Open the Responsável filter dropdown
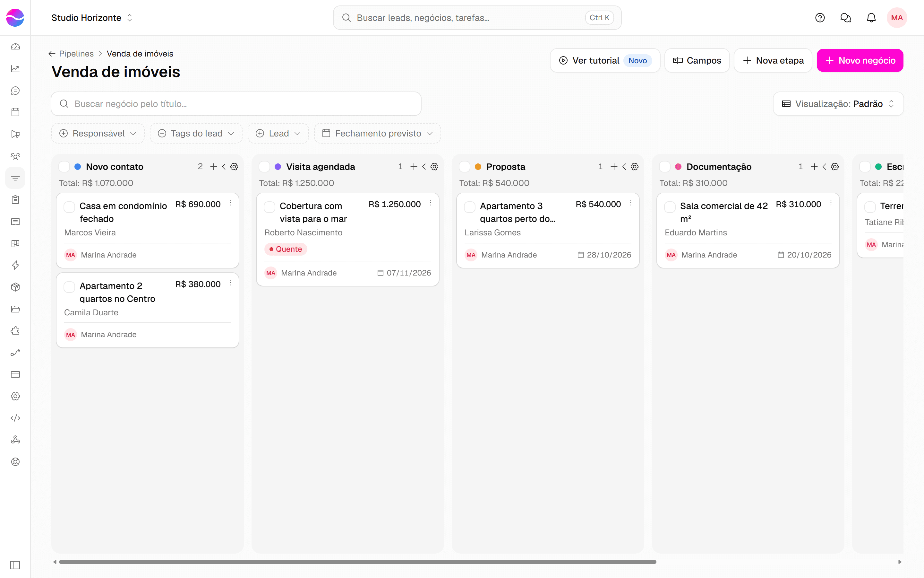924x578 pixels. coord(98,133)
